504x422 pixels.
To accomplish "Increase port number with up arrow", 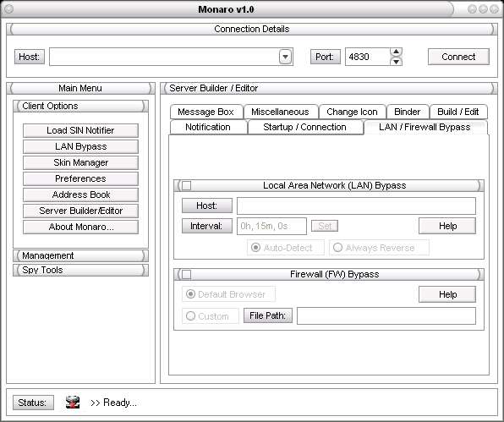I will coord(396,52).
